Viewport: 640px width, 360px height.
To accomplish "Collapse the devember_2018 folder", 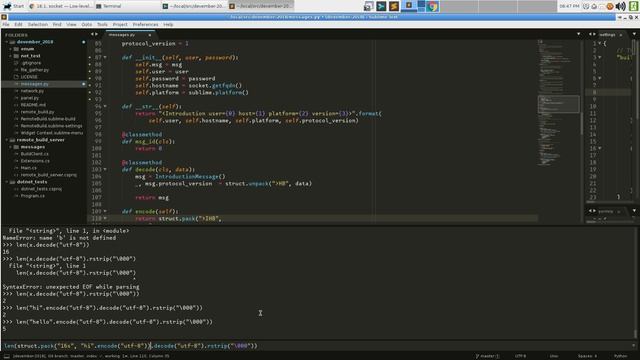I will (x=7, y=42).
